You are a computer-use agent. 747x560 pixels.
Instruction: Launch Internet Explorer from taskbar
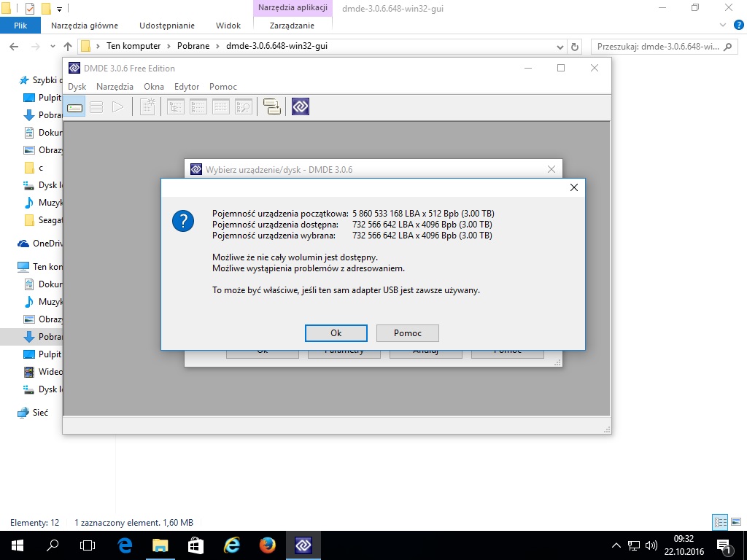[231, 545]
